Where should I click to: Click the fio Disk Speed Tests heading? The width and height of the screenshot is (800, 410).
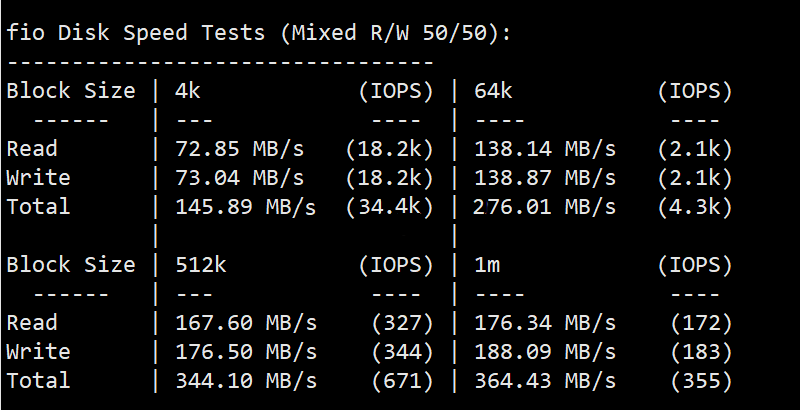point(258,33)
